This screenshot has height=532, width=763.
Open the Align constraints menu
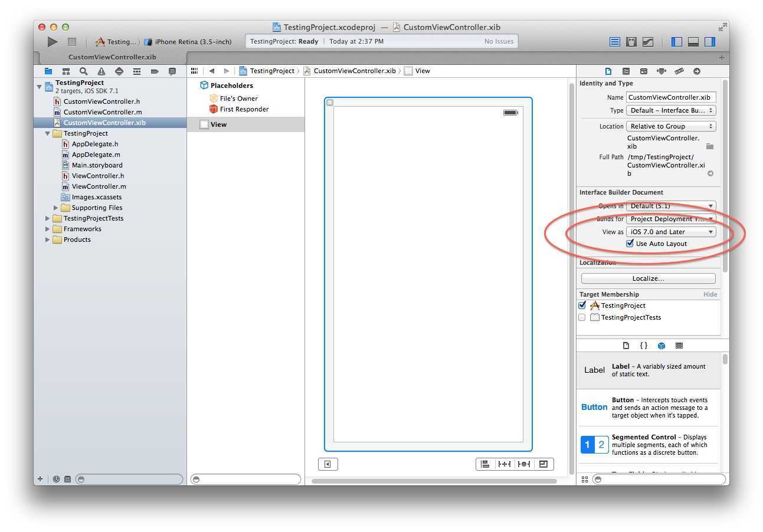pyautogui.click(x=486, y=464)
